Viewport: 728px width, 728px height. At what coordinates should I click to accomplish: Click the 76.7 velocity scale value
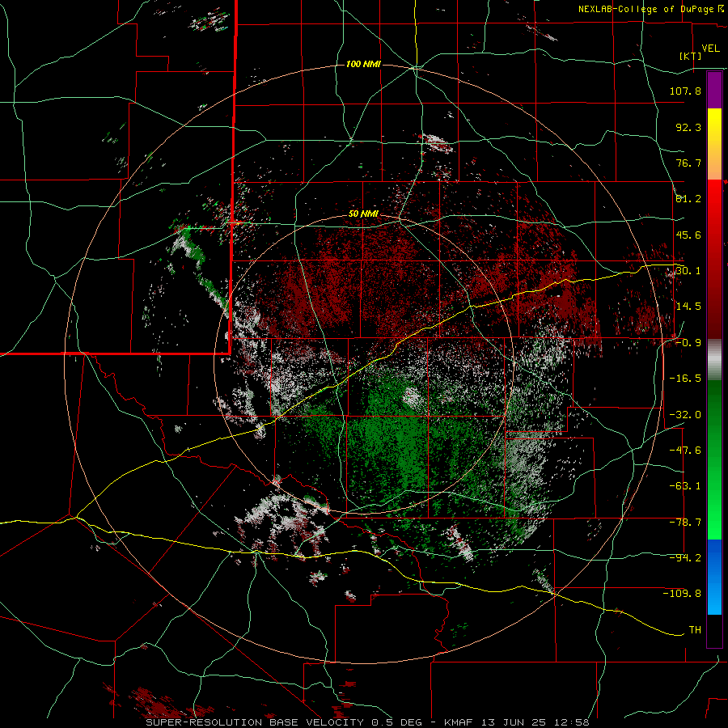pyautogui.click(x=688, y=163)
